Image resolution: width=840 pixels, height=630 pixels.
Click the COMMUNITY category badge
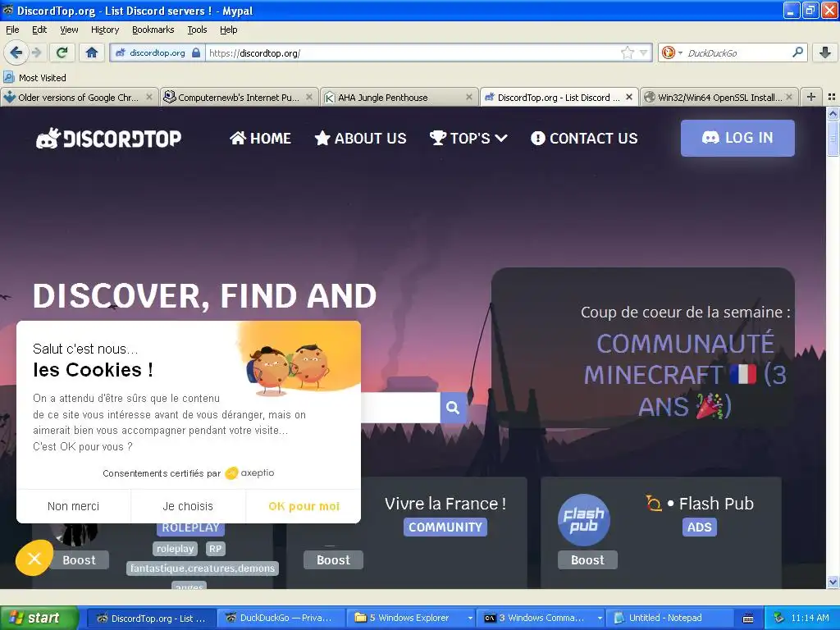coord(445,527)
